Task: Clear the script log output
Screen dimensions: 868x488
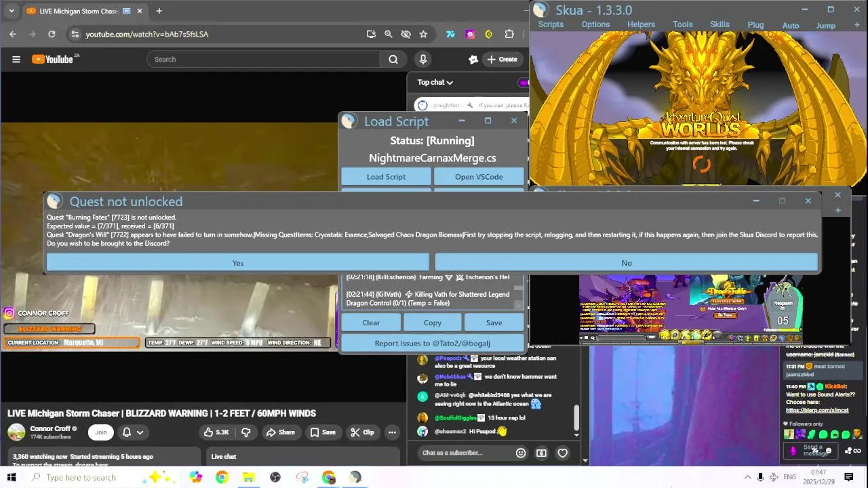Action: click(x=371, y=323)
